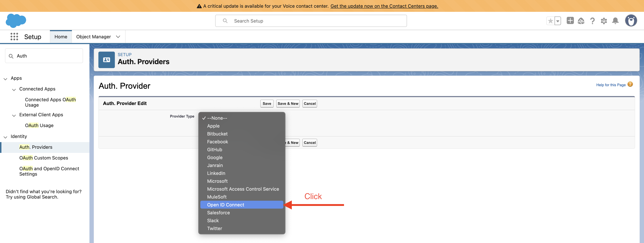The height and width of the screenshot is (243, 644).
Task: Click the magnifier in Search Setup
Action: 225,21
